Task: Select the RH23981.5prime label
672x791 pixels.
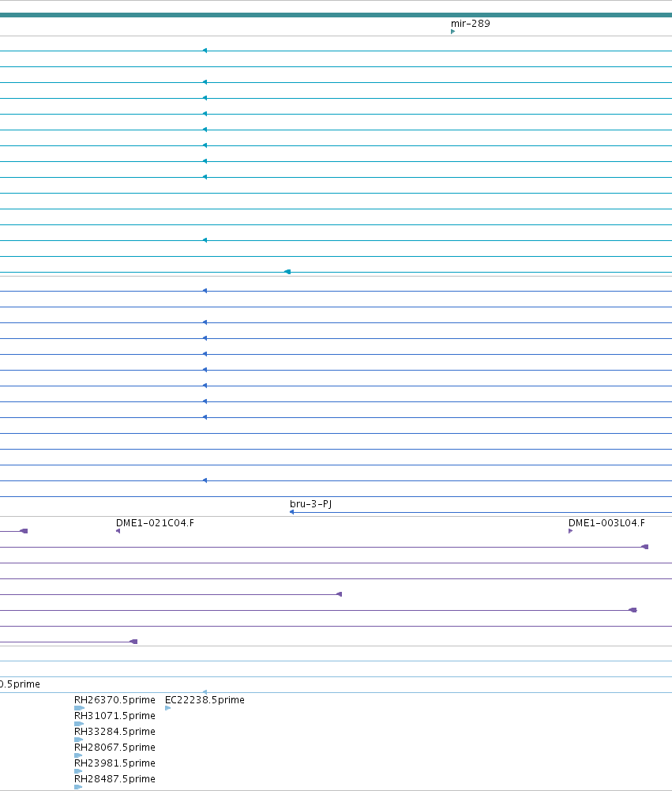Action: point(115,763)
